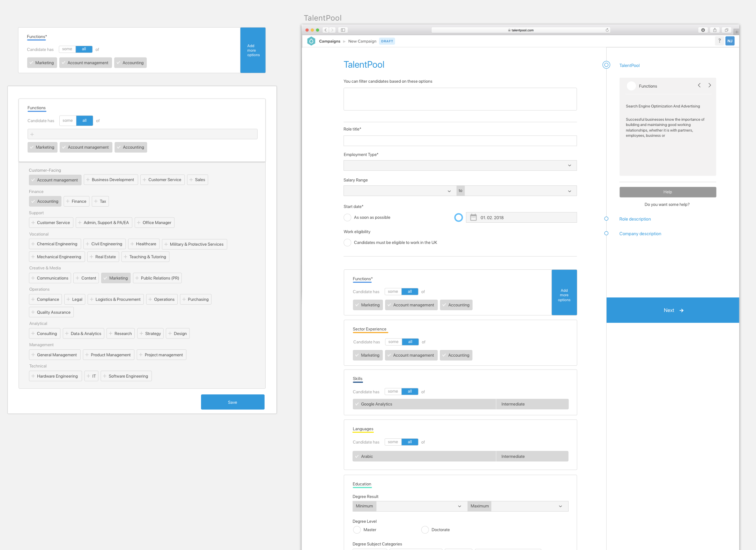756x550 pixels.
Task: Check Candidates must be eligible to work in UK
Action: click(347, 243)
